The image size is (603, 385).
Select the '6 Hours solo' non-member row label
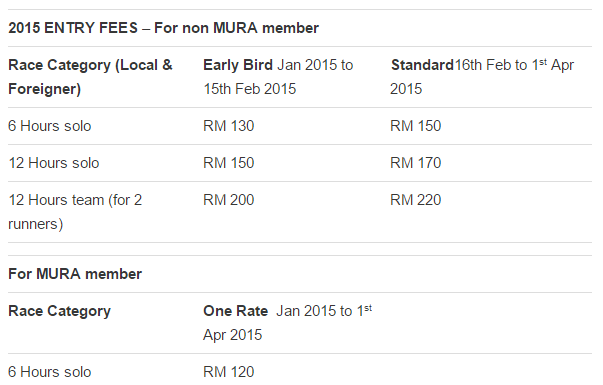pos(50,126)
